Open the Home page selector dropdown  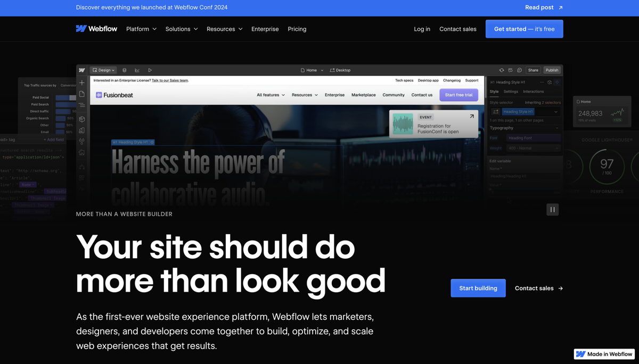tap(312, 70)
